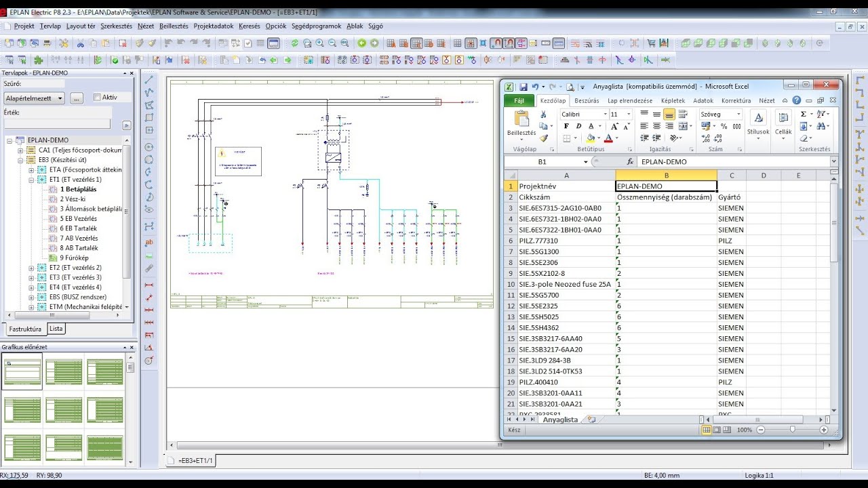
Task: Open the Szöveg number format dropdown
Action: click(x=738, y=115)
